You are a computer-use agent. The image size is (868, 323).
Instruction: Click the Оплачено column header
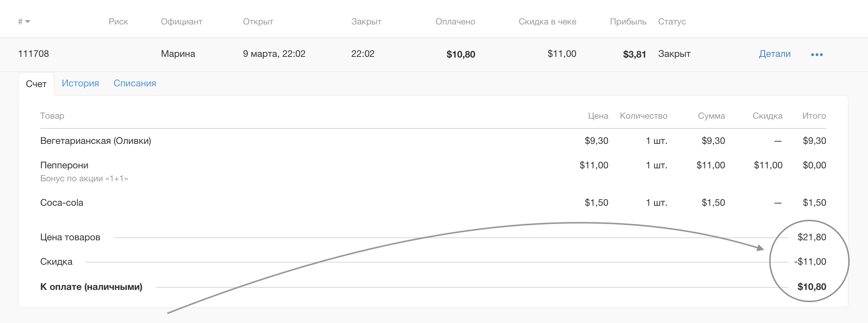(455, 22)
